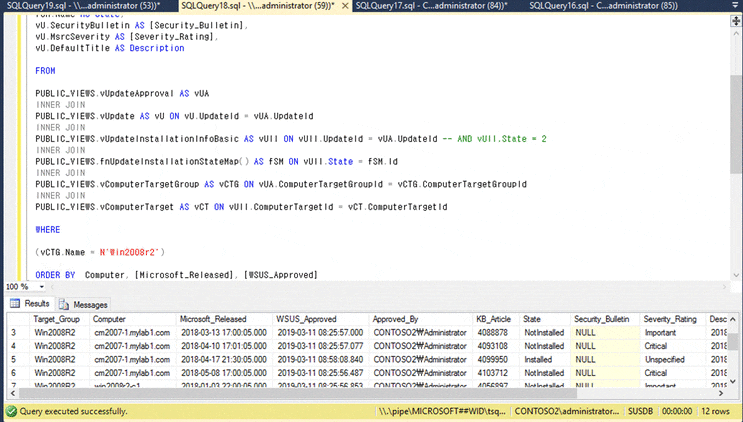
Task: Click the SUSDB database name in status bar
Action: click(640, 411)
